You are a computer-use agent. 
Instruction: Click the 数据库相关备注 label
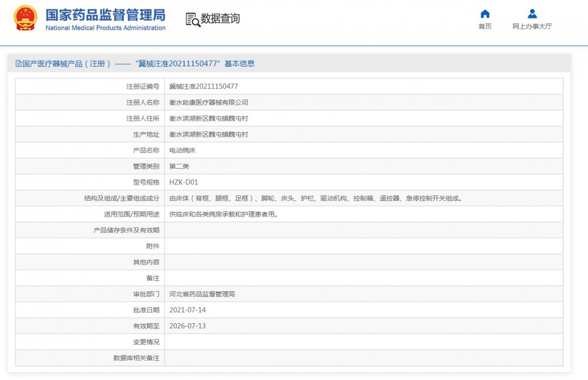[x=136, y=358]
